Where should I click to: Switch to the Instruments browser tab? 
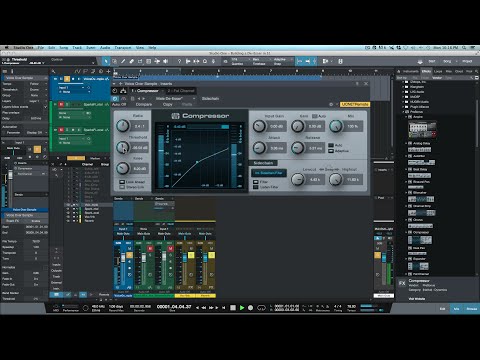pyautogui.click(x=411, y=71)
